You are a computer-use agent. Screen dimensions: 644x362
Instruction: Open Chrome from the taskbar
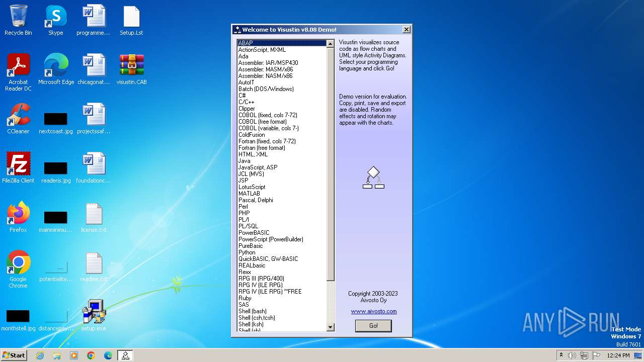(x=91, y=355)
